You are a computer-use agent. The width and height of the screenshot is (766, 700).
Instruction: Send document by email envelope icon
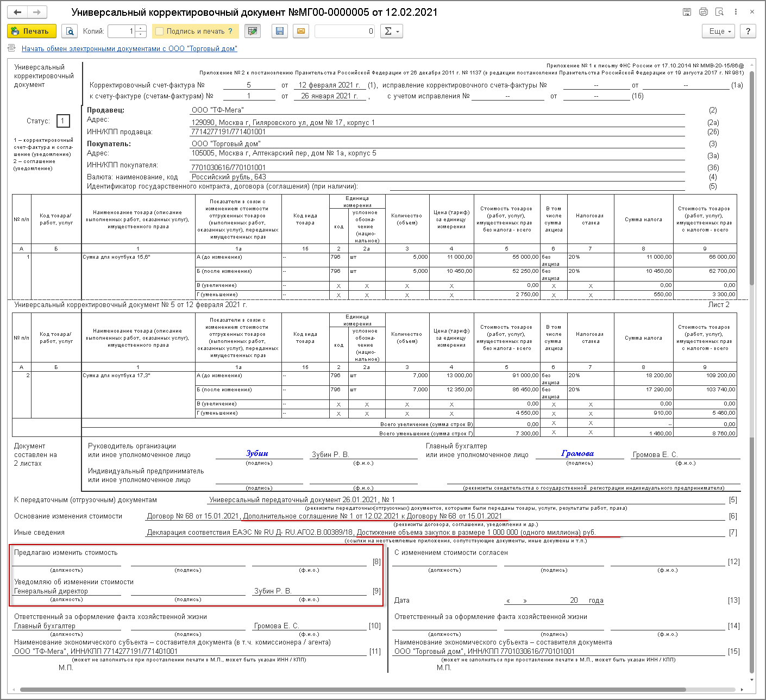pyautogui.click(x=300, y=32)
